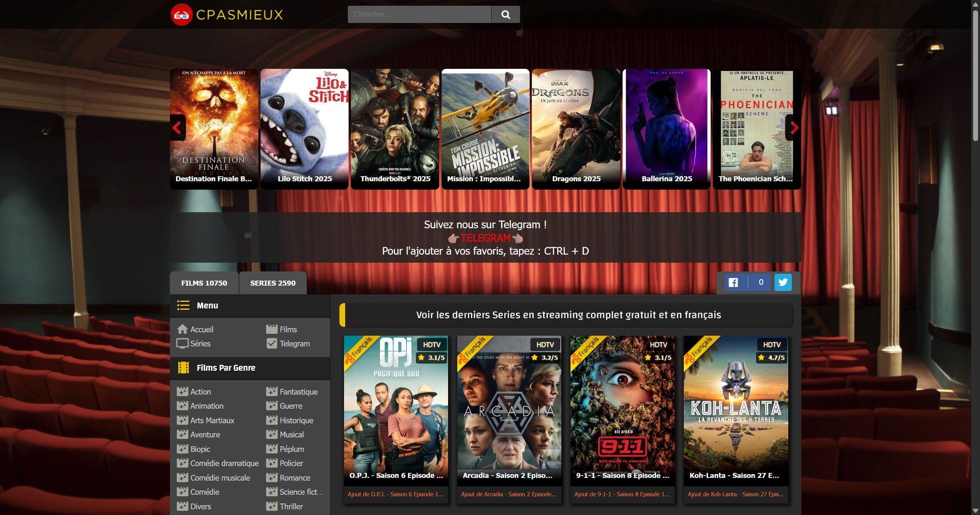Show previous carousel posters with left arrow
The width and height of the screenshot is (980, 515).
pyautogui.click(x=177, y=128)
